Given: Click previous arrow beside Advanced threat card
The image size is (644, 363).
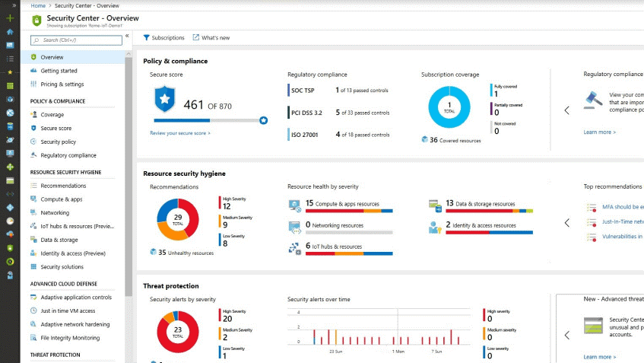Looking at the screenshot, I should tap(566, 335).
